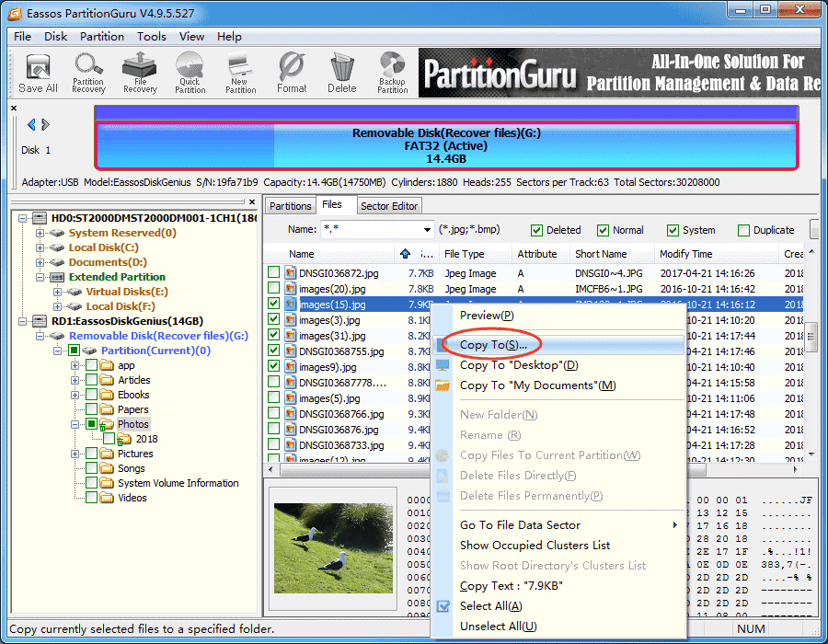Click the My Documents folder icon in menu
The height and width of the screenshot is (644, 828).
tap(443, 385)
